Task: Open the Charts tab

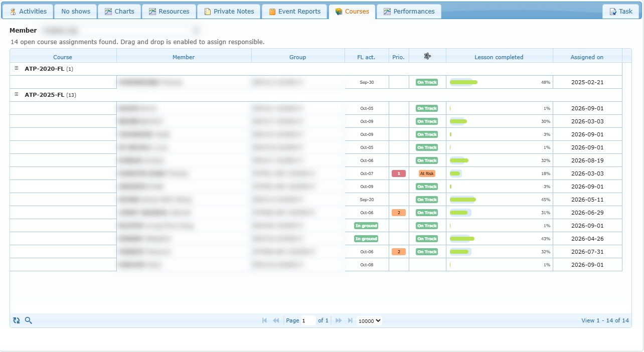Action: [119, 11]
